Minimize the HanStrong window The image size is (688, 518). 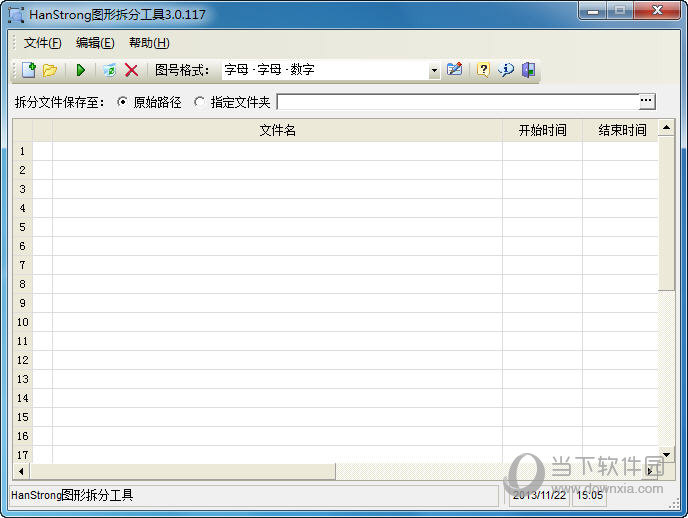tap(593, 11)
